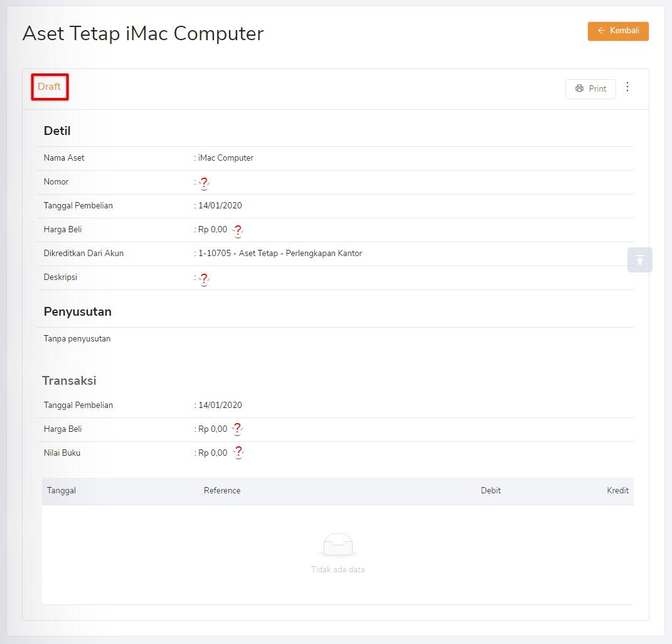Click the red question mark beside Nomor

pos(204,184)
